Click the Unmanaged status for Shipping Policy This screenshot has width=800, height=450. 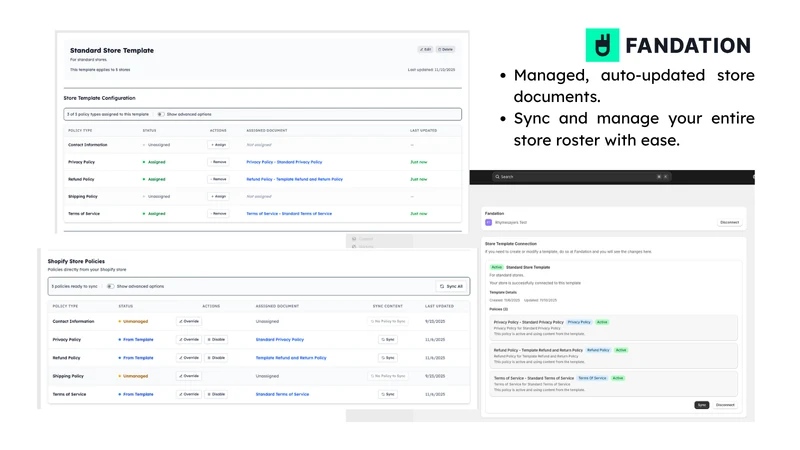pyautogui.click(x=135, y=376)
